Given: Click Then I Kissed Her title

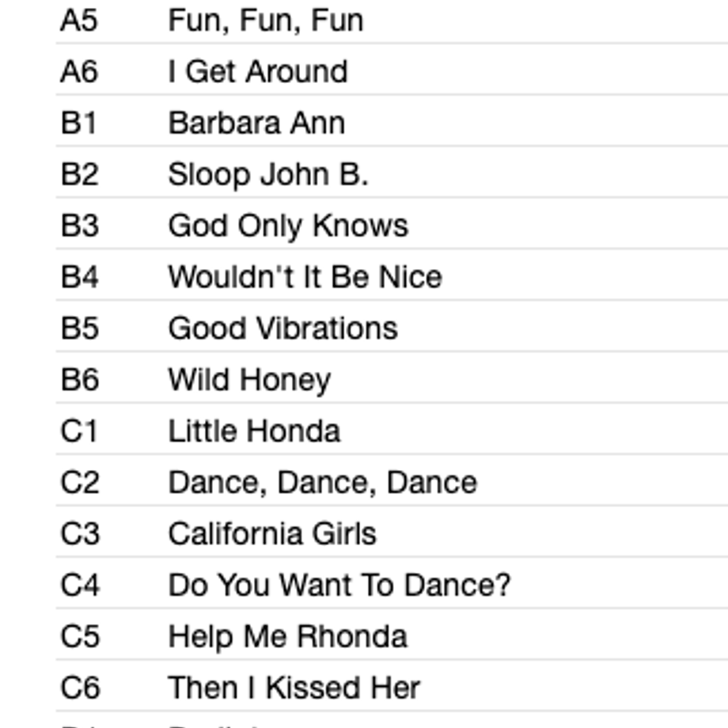Looking at the screenshot, I should 294,688.
